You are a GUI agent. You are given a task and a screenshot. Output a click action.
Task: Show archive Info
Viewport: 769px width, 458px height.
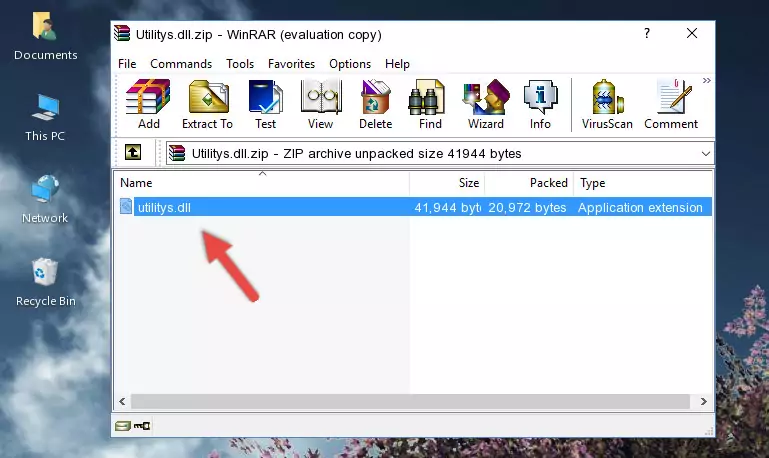540,104
